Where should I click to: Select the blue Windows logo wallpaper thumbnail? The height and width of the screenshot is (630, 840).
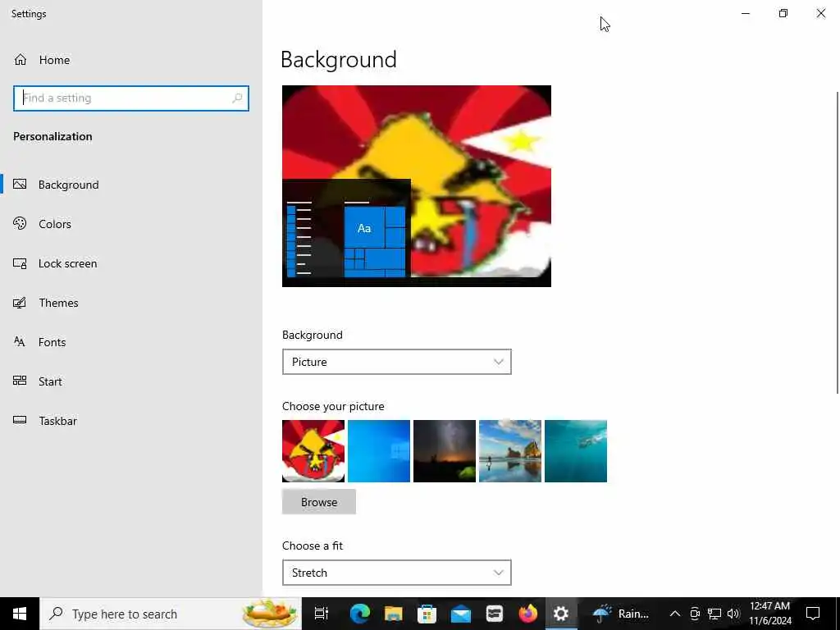tap(379, 451)
